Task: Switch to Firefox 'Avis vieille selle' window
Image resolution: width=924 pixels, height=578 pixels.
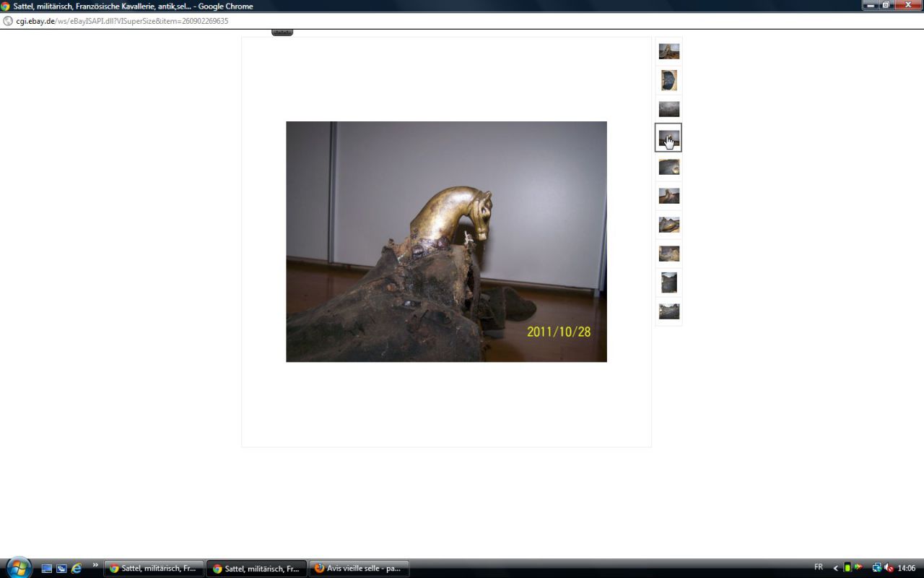Action: point(359,569)
